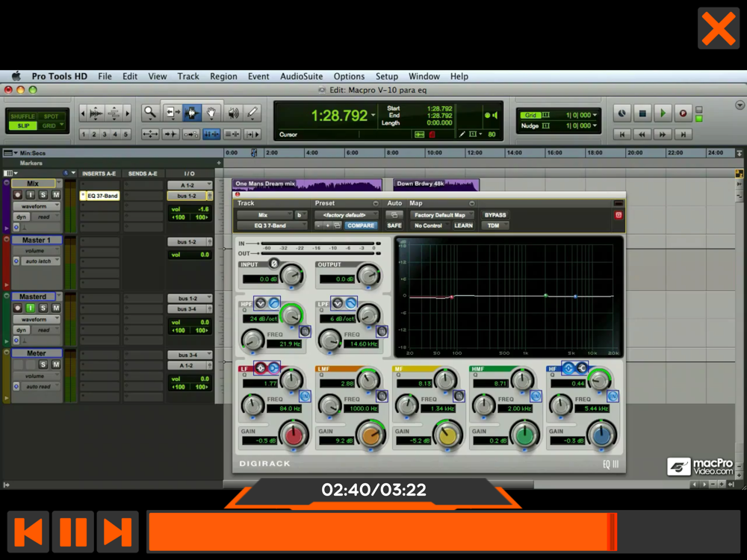Image resolution: width=747 pixels, height=560 pixels.
Task: Toggle the MF band IN button
Action: point(459,396)
